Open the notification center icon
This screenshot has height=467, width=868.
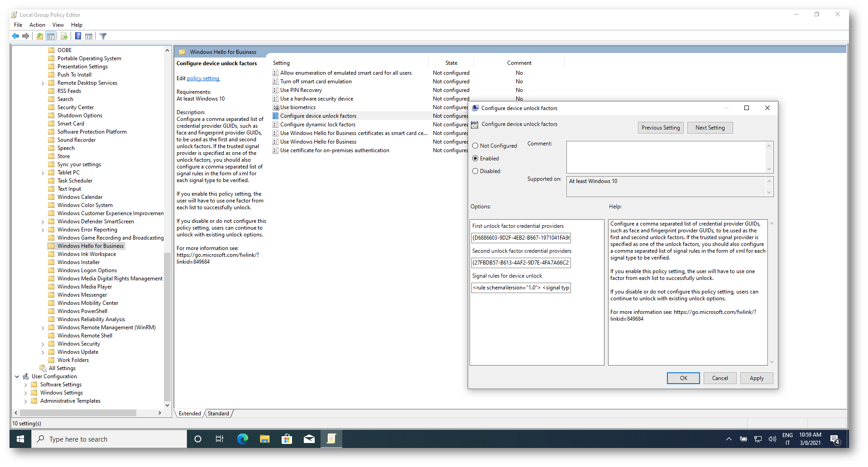[835, 439]
